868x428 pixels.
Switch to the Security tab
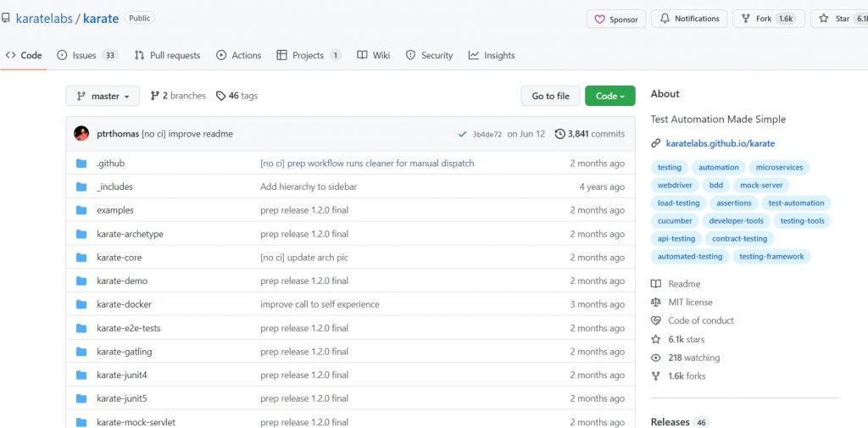pos(429,55)
